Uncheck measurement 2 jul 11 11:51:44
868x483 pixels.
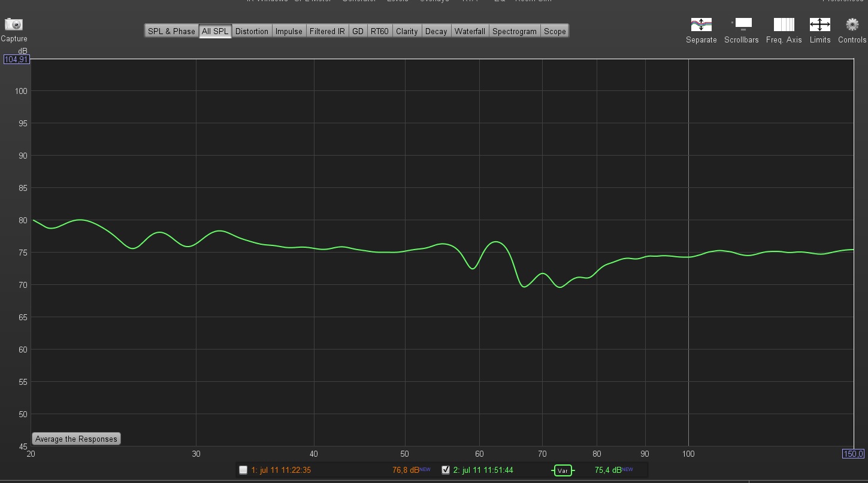click(445, 470)
